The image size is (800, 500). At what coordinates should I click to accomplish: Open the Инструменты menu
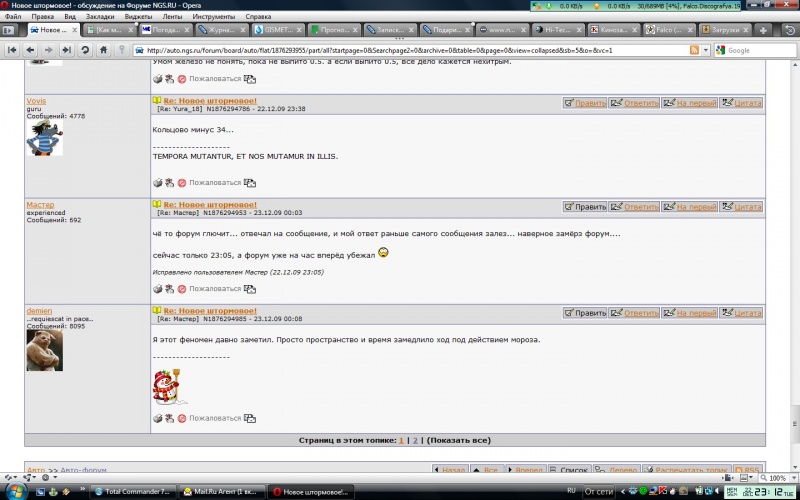[214, 17]
